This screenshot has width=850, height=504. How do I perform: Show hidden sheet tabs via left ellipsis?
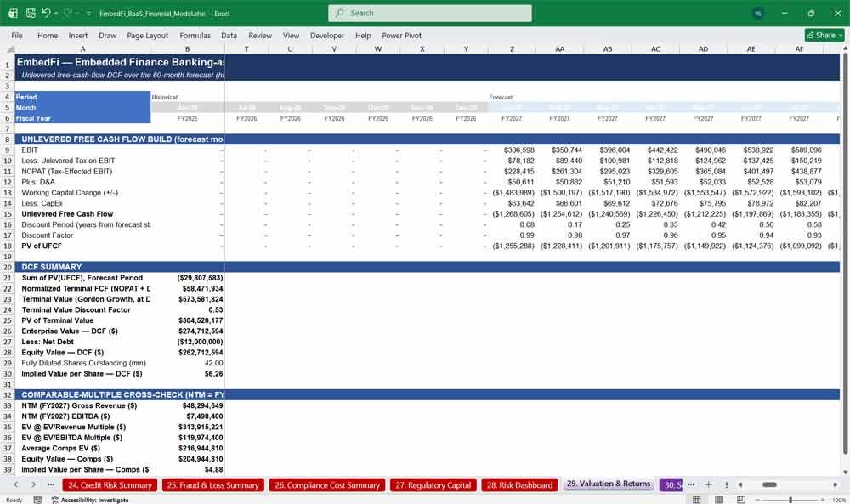pyautogui.click(x=51, y=484)
